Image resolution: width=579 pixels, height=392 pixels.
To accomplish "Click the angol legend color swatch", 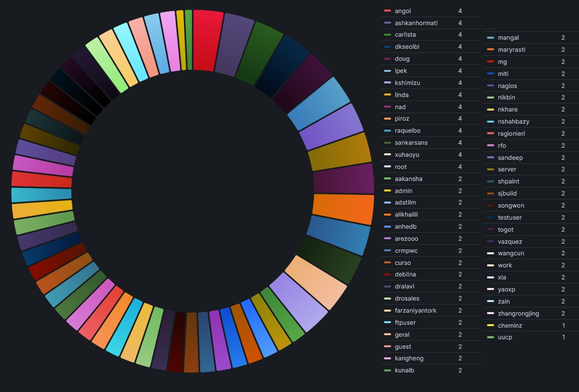I will pyautogui.click(x=387, y=11).
